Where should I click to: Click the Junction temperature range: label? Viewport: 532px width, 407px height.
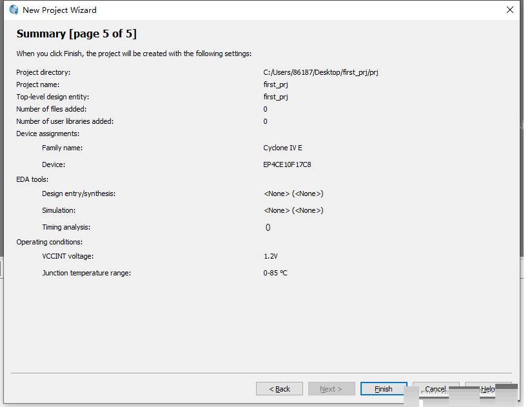pyautogui.click(x=86, y=273)
